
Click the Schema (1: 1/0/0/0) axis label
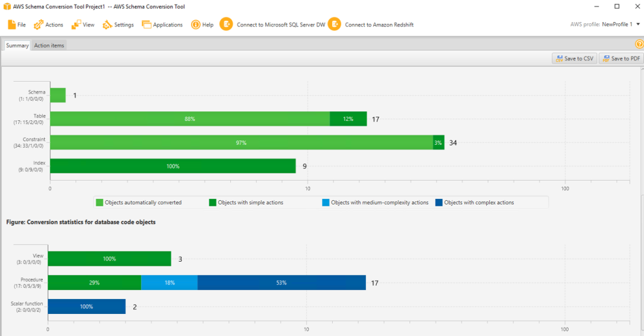click(31, 95)
